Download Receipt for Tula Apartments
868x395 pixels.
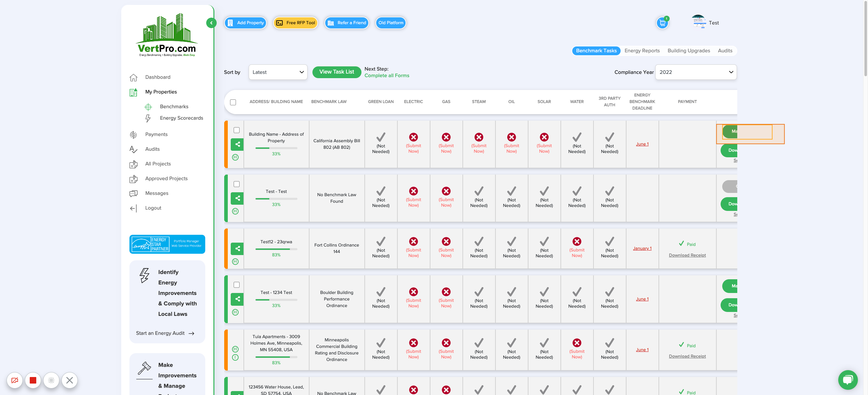[687, 356]
